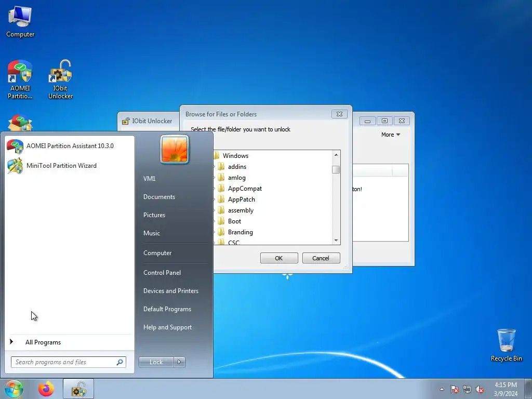Image resolution: width=532 pixels, height=399 pixels.
Task: Click the assembly folder icon
Action: [221, 210]
